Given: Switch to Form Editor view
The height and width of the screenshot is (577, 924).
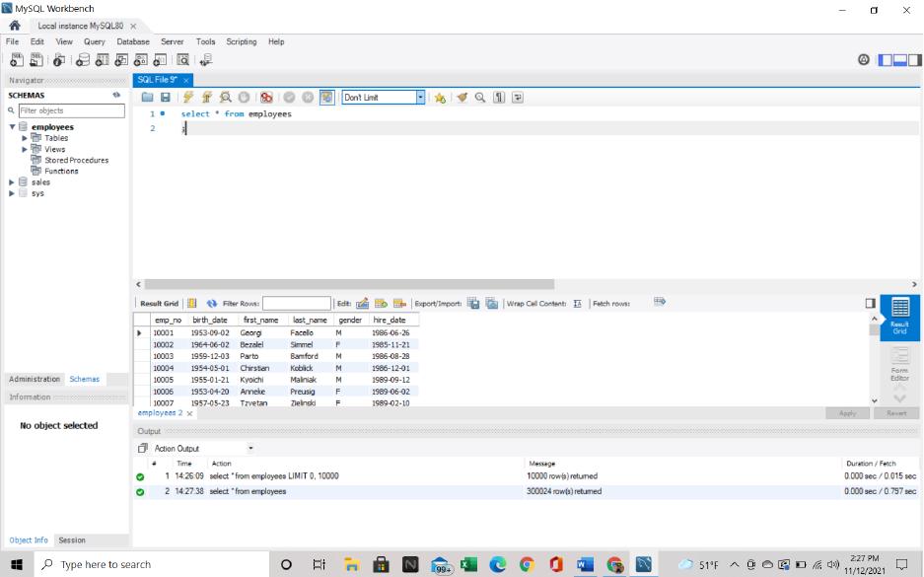Looking at the screenshot, I should point(899,364).
